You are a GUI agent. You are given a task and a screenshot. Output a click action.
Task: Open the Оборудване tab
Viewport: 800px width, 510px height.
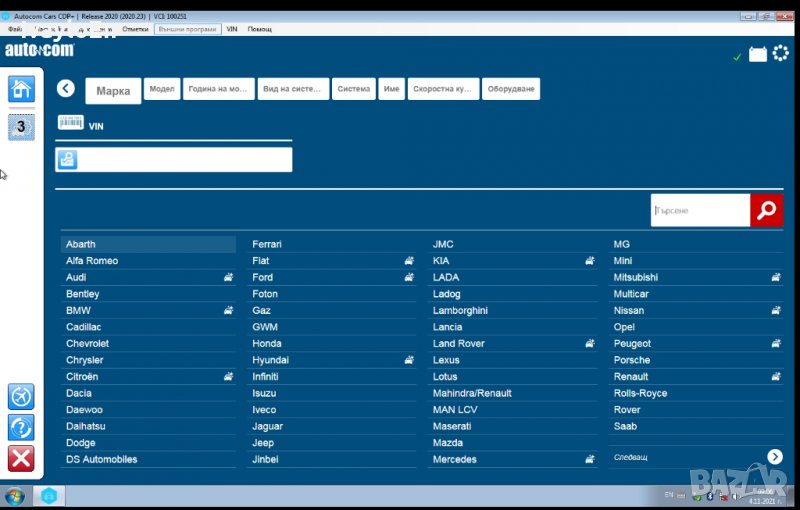coord(511,89)
